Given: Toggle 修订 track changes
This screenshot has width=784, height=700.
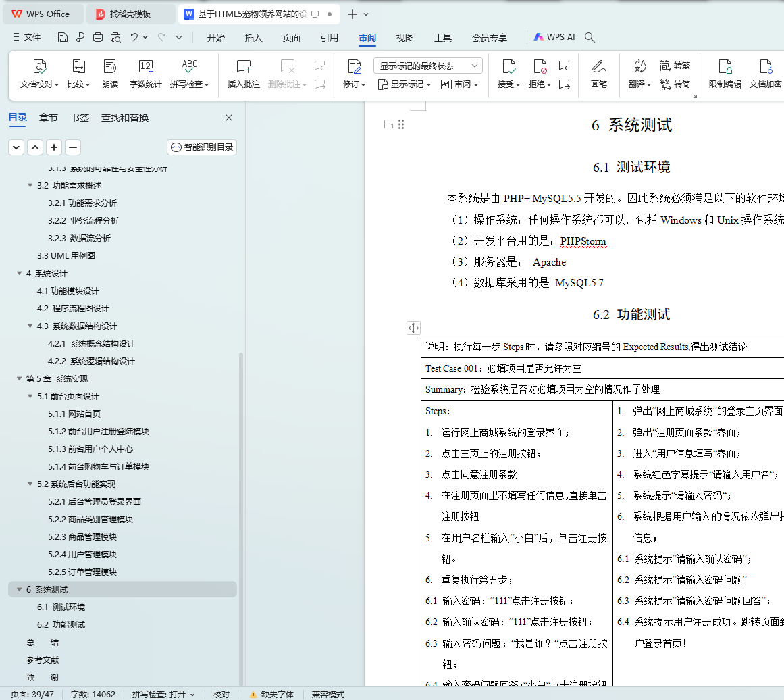Looking at the screenshot, I should point(354,73).
